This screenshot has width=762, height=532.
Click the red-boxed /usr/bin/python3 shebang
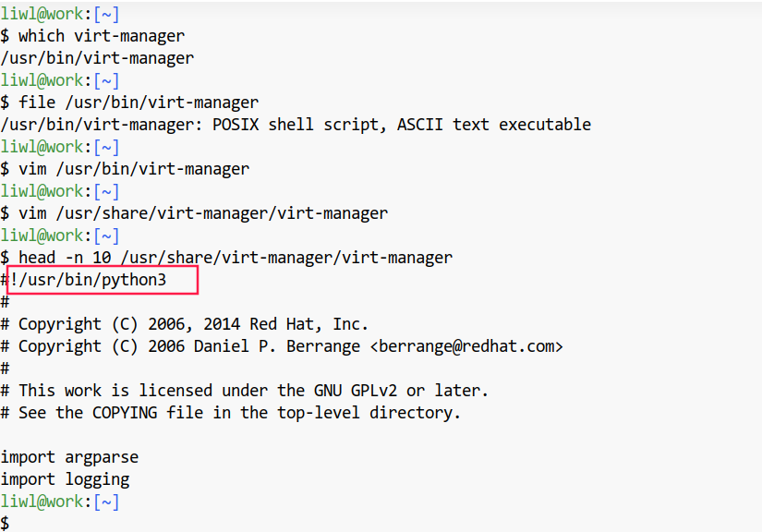click(x=103, y=279)
